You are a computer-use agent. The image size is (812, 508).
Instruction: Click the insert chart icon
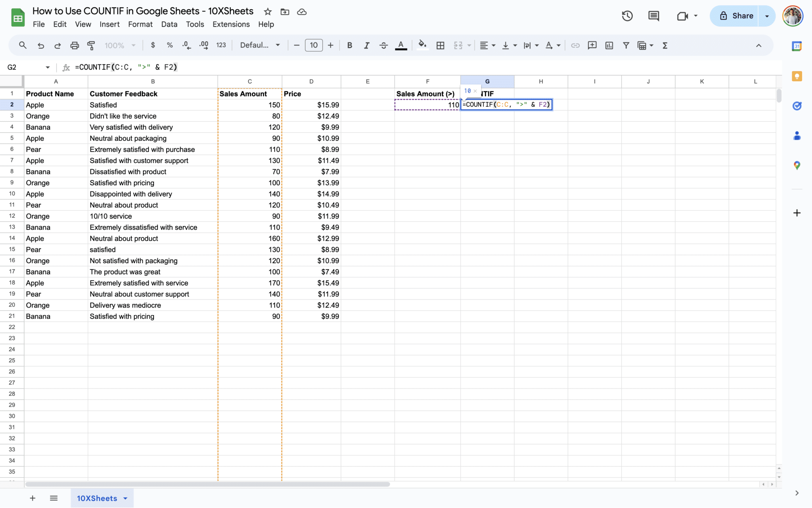609,45
